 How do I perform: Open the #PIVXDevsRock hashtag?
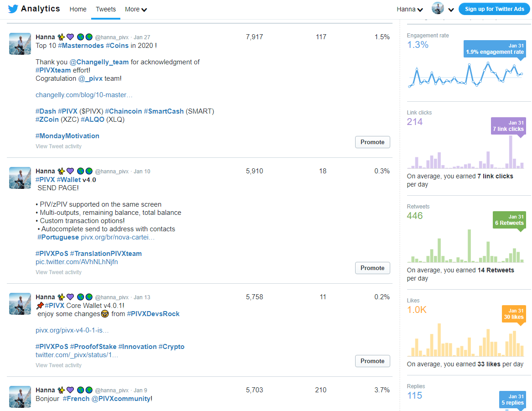coord(153,314)
